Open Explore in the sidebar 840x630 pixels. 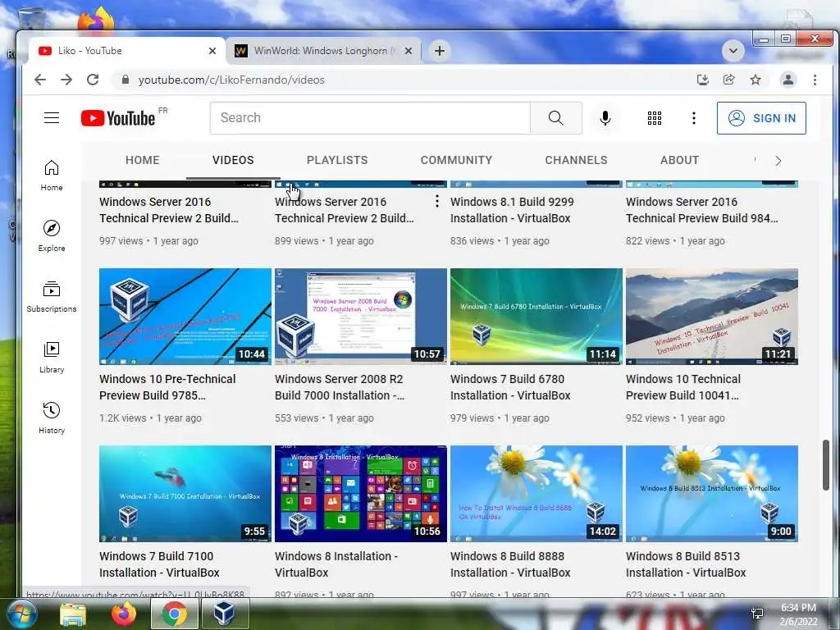(x=52, y=236)
